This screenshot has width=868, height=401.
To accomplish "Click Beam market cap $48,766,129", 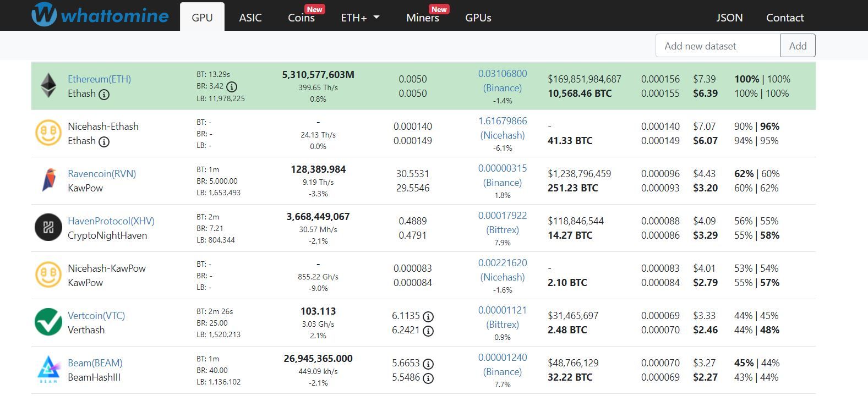I will 573,363.
